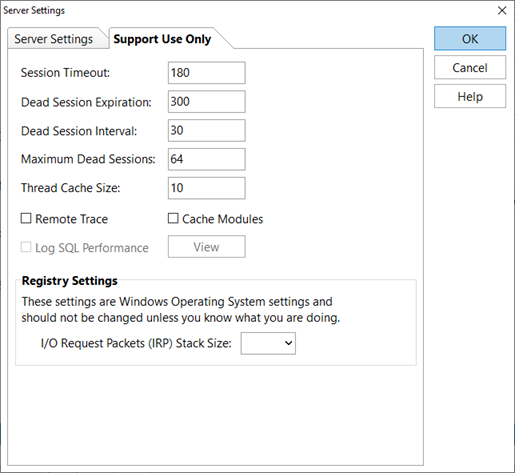Click the Session Timeout label
The height and width of the screenshot is (473, 515).
click(x=65, y=73)
